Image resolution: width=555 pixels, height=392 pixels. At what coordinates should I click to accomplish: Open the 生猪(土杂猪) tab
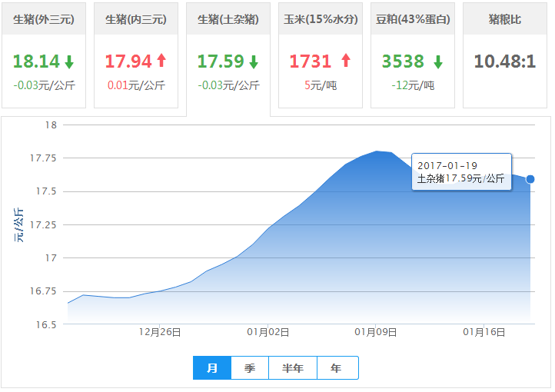pyautogui.click(x=228, y=19)
